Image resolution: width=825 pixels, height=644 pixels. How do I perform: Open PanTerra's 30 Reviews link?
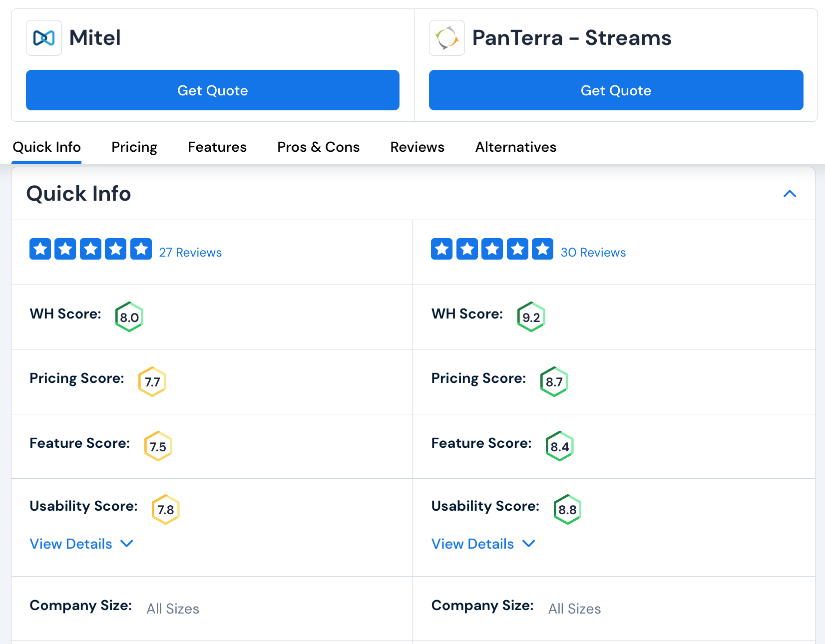593,253
